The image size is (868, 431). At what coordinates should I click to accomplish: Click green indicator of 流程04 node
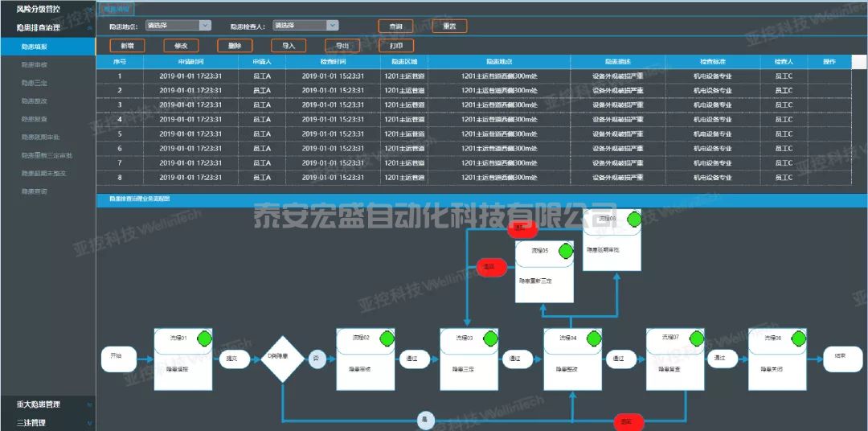[591, 339]
